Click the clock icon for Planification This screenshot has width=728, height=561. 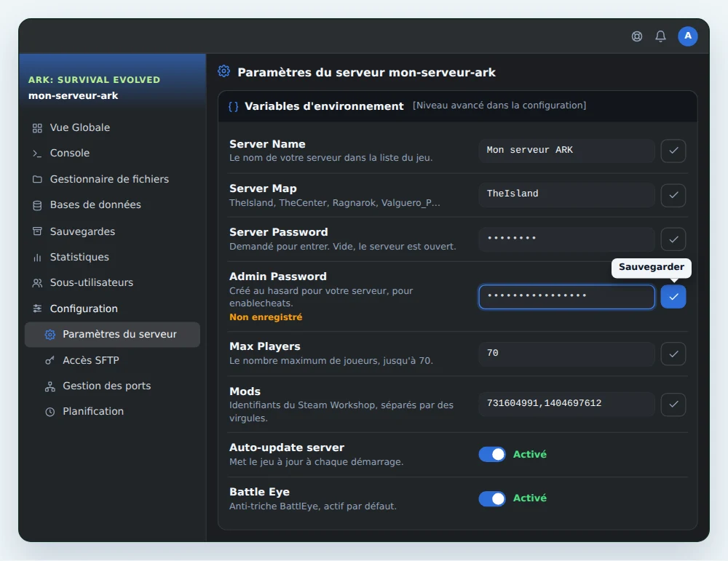point(50,412)
